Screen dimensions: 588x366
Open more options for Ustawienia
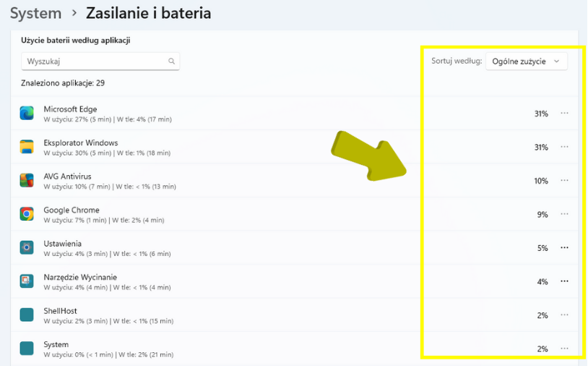coord(565,248)
